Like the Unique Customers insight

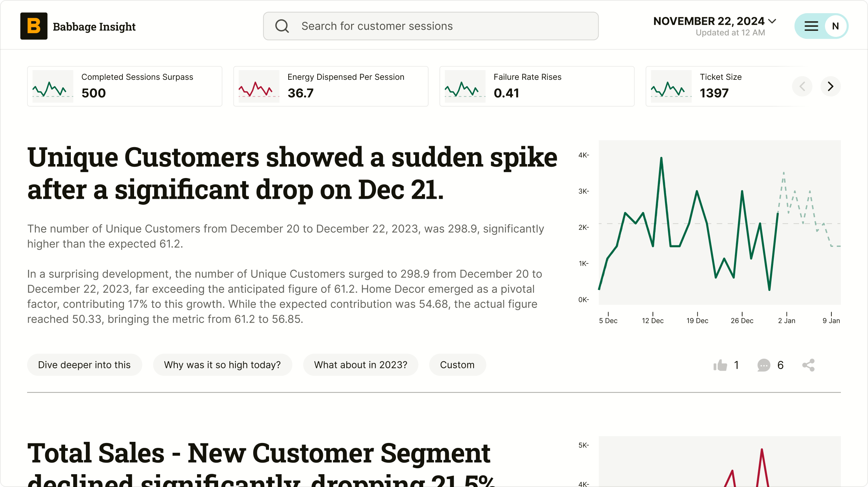(x=720, y=365)
